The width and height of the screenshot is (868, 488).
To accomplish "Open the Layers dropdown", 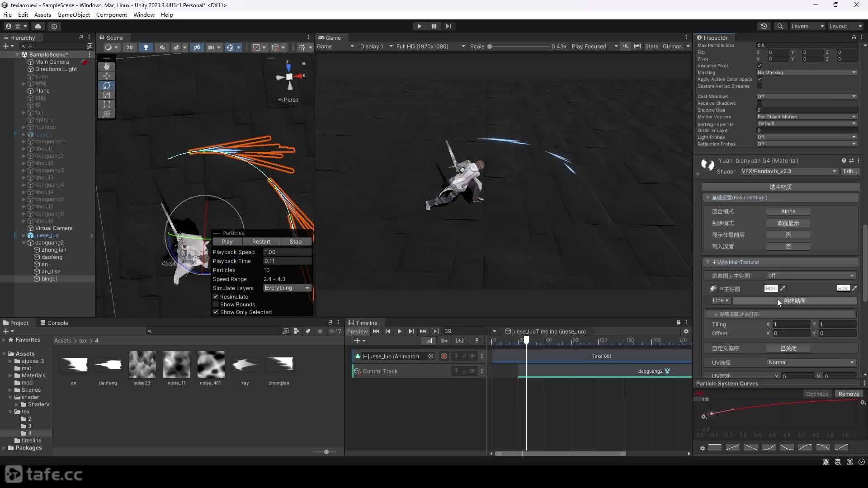I will point(807,26).
